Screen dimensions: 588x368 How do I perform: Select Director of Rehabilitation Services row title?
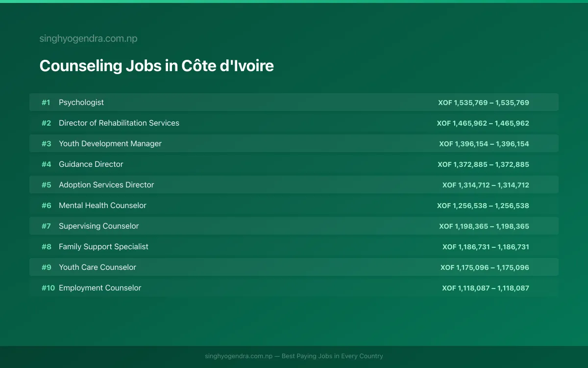119,123
